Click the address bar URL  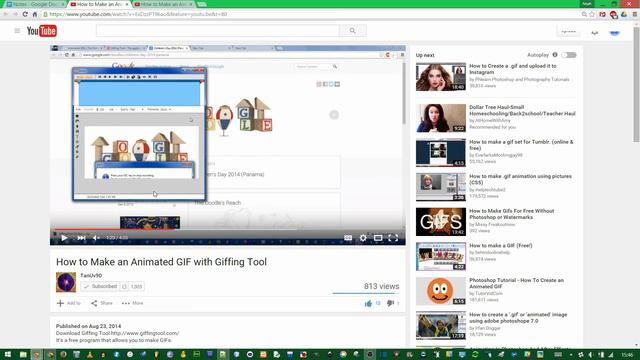pos(138,14)
